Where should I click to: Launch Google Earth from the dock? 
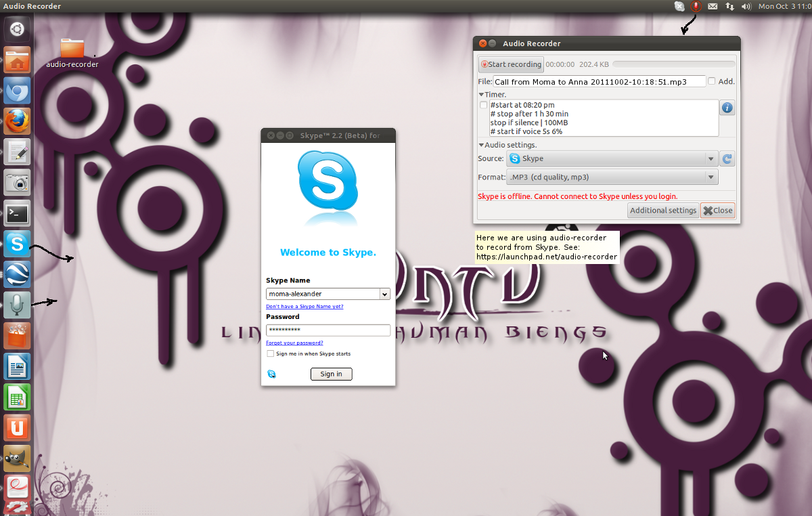click(17, 274)
